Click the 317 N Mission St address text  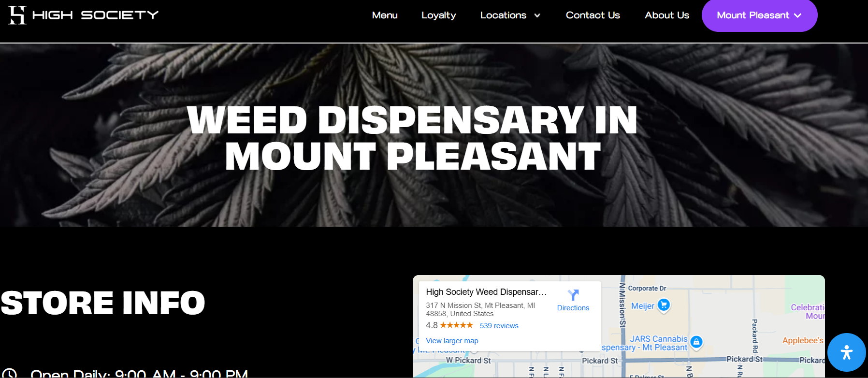[x=480, y=309]
